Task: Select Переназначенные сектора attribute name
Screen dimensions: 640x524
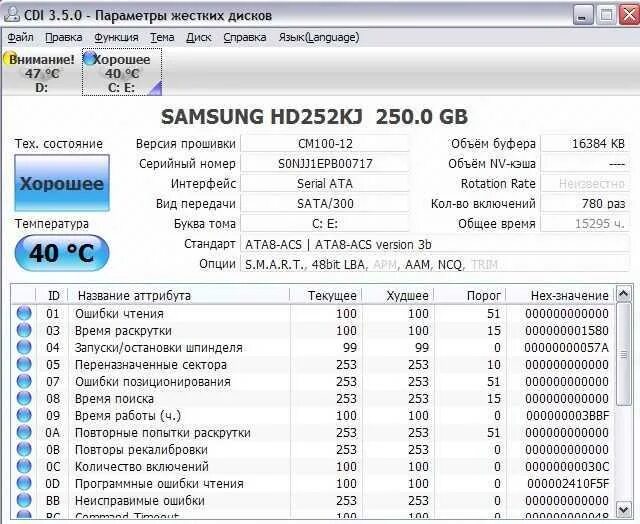Action: tap(151, 364)
